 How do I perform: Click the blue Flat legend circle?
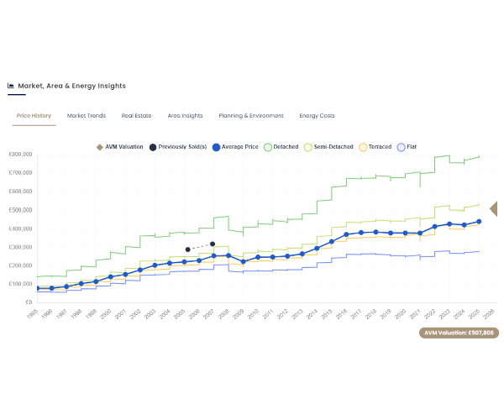coord(402,147)
